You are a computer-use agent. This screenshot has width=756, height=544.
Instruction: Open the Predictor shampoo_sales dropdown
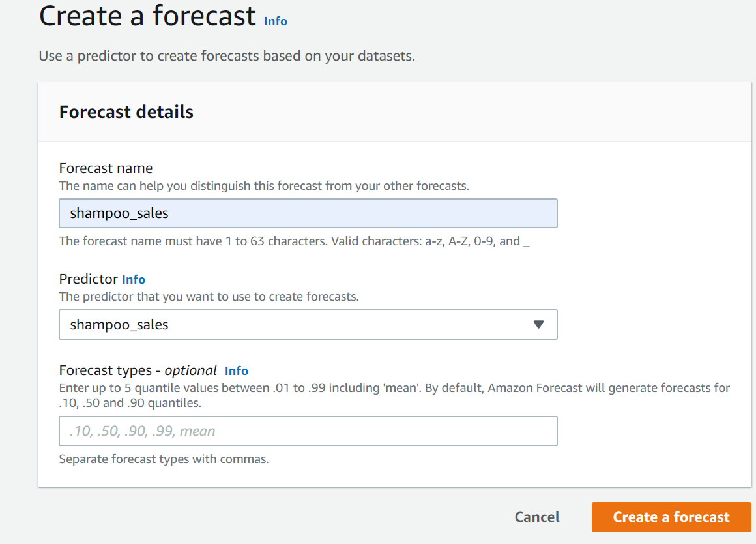(x=308, y=324)
